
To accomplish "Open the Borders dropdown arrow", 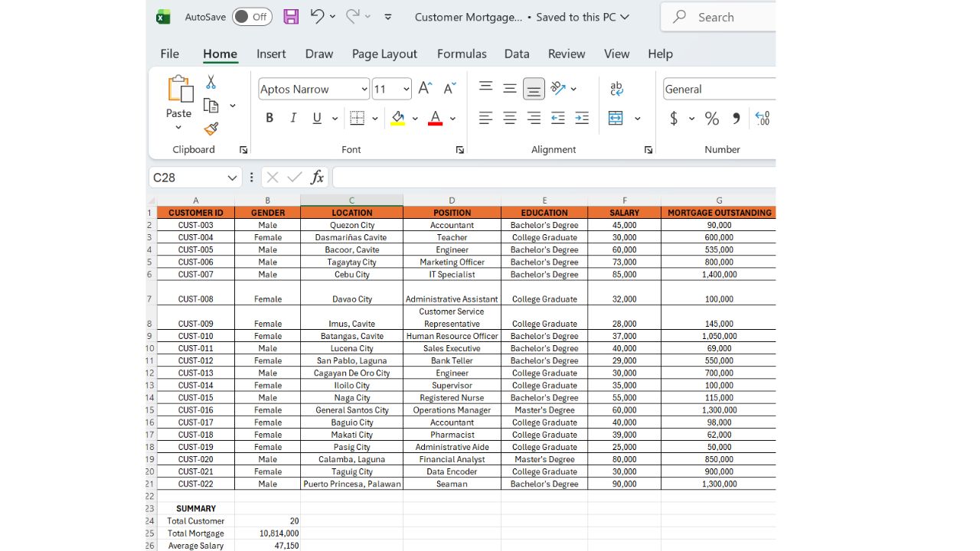I will click(x=374, y=119).
